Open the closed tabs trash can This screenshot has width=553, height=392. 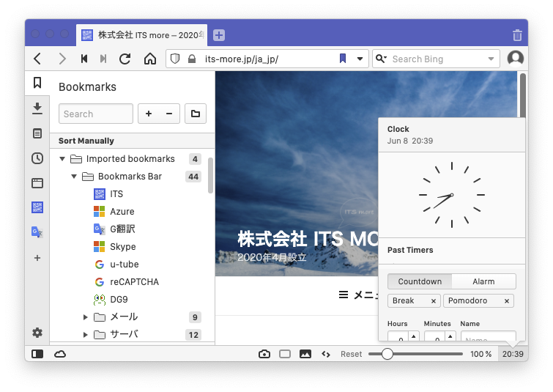click(517, 34)
